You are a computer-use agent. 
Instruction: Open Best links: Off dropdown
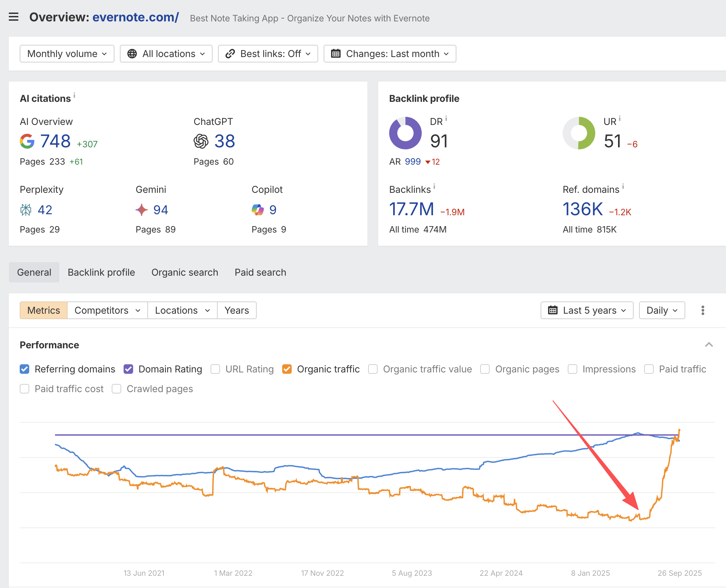tap(268, 54)
